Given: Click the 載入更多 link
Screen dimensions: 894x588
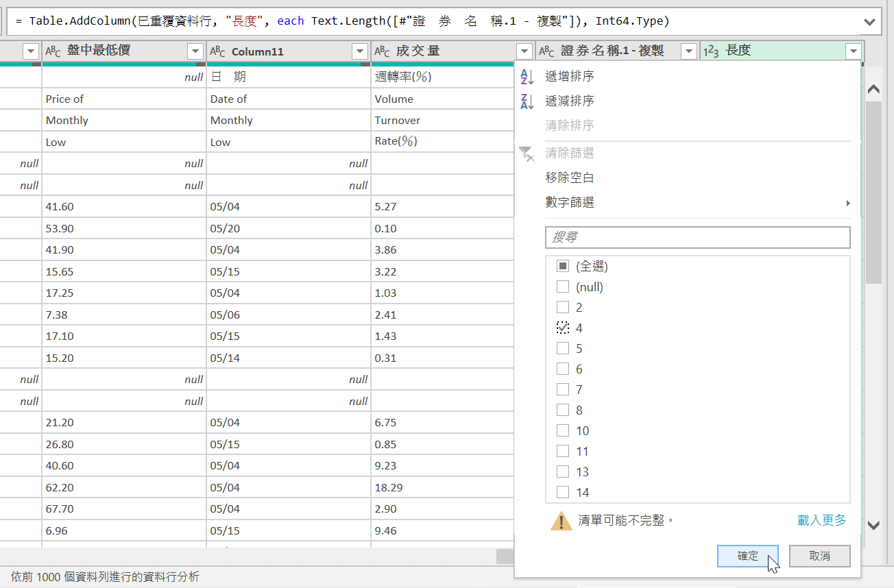Looking at the screenshot, I should click(822, 520).
